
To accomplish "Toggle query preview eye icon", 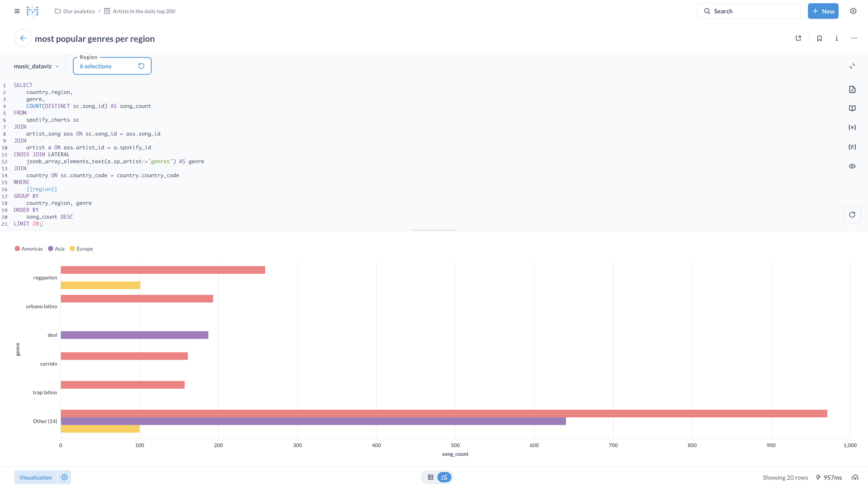I will pyautogui.click(x=852, y=166).
